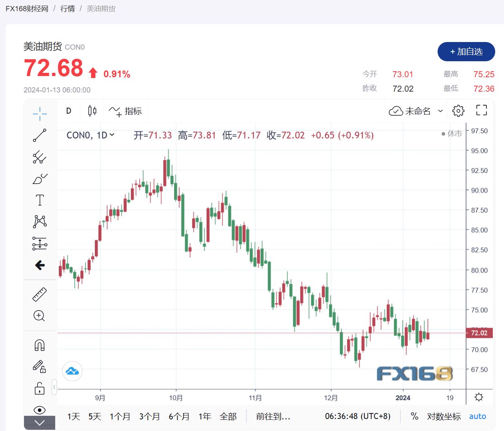The image size is (504, 431).
Task: Choose the pitchfork drawing tool
Action: (40, 157)
